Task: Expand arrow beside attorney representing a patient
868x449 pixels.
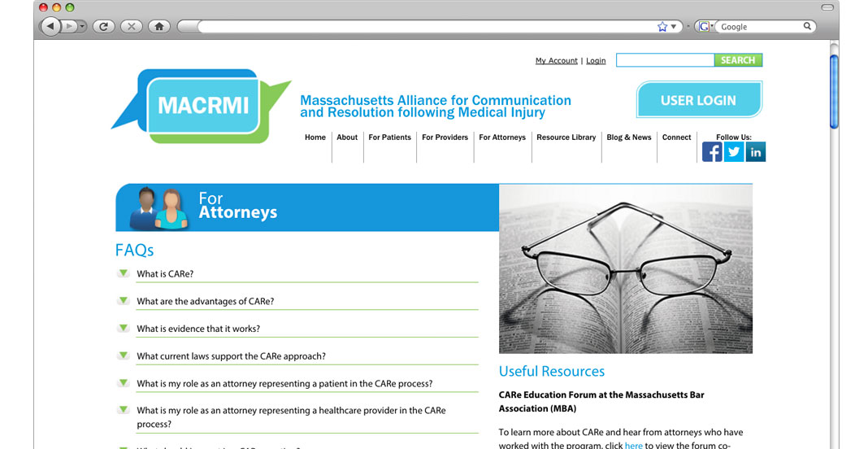Action: tap(124, 383)
